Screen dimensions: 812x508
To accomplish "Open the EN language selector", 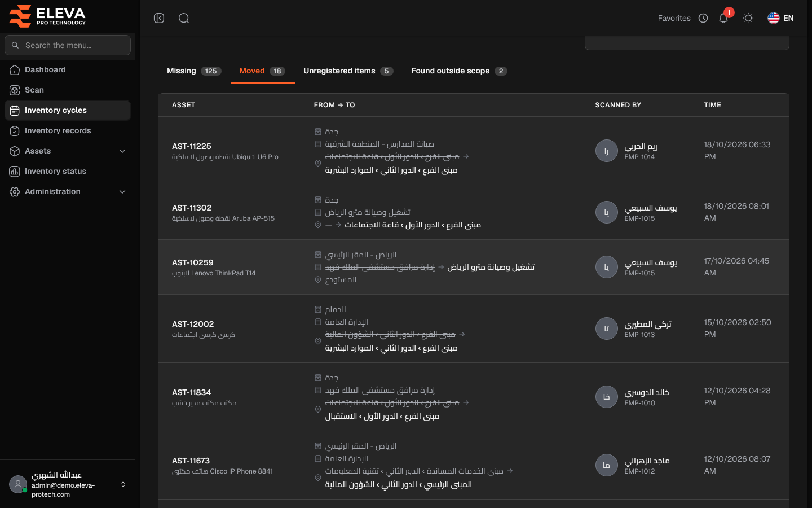I will coord(781,18).
